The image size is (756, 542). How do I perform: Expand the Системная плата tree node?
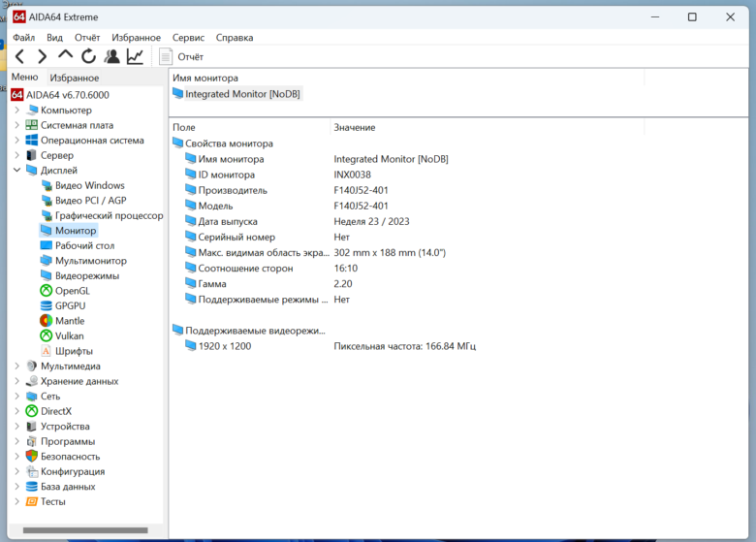pyautogui.click(x=16, y=125)
